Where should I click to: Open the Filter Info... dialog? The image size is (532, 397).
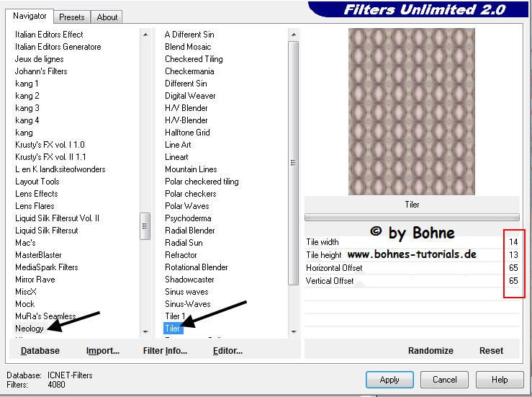pos(165,351)
